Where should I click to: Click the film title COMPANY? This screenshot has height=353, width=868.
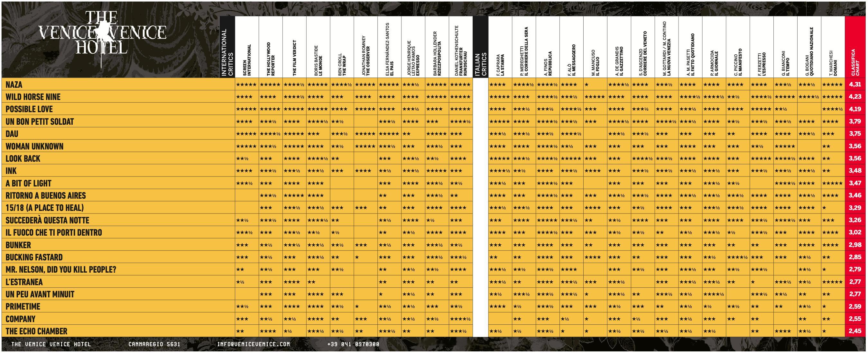pyautogui.click(x=21, y=319)
